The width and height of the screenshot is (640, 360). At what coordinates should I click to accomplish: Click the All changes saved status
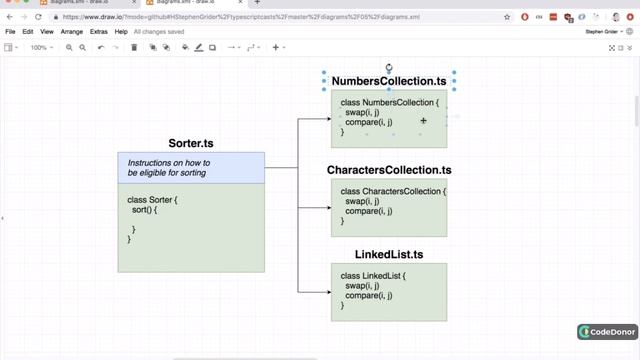(159, 32)
